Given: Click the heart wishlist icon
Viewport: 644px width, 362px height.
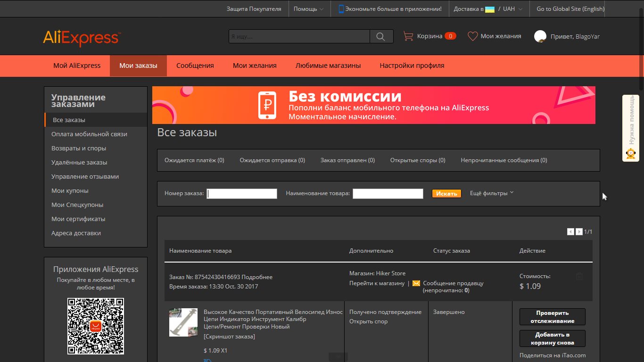Looking at the screenshot, I should [x=472, y=36].
